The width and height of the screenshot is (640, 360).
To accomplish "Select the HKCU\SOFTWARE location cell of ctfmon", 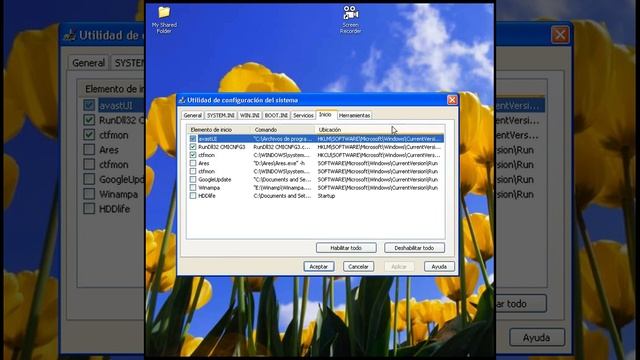I will [379, 155].
